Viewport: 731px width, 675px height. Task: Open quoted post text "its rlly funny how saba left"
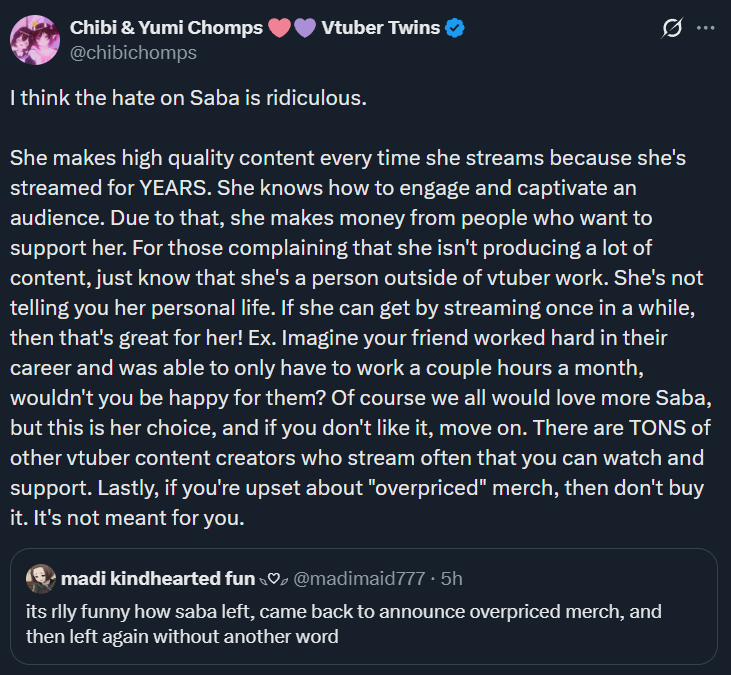coord(180,611)
